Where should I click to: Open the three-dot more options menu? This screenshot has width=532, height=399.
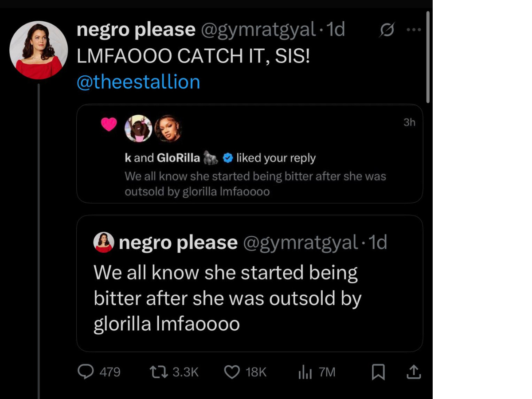click(414, 30)
